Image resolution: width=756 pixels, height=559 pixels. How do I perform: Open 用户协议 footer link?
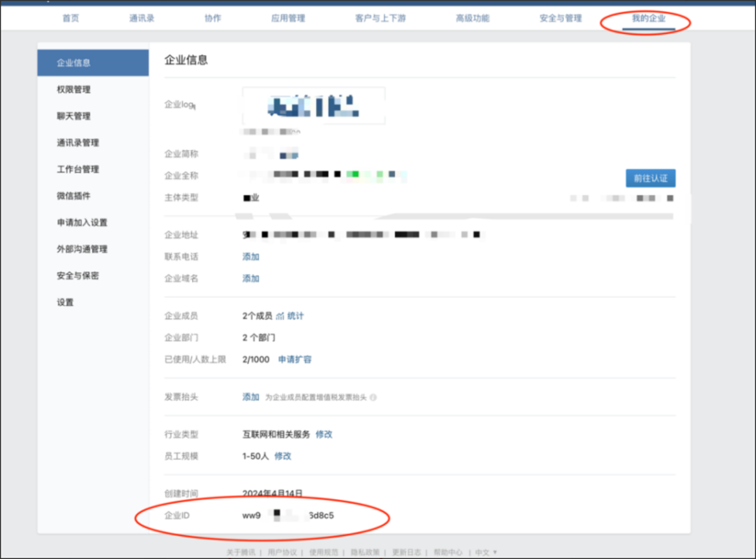(282, 552)
